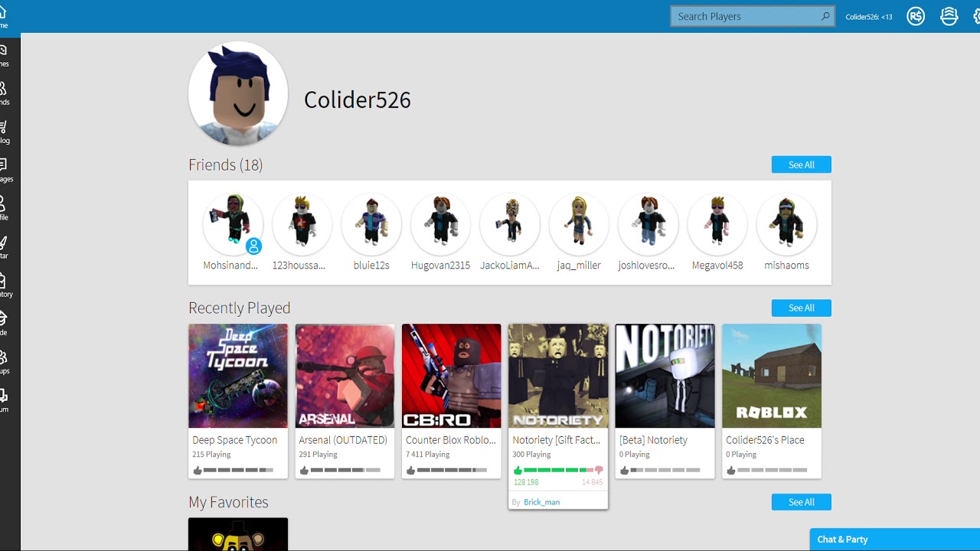Open friend joshlovesro avatar
The width and height of the screenshot is (980, 551).
[648, 224]
